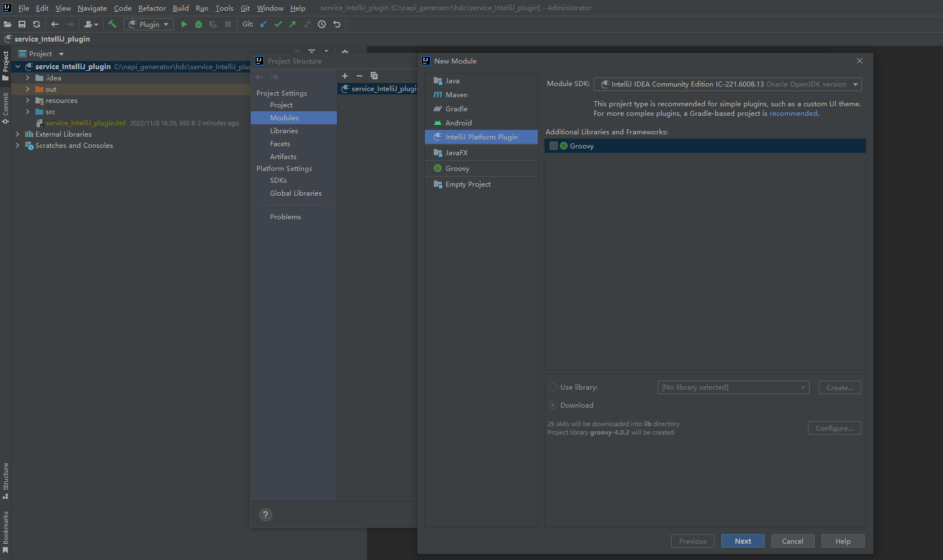Open the Commit tool window side tab

coord(6,108)
